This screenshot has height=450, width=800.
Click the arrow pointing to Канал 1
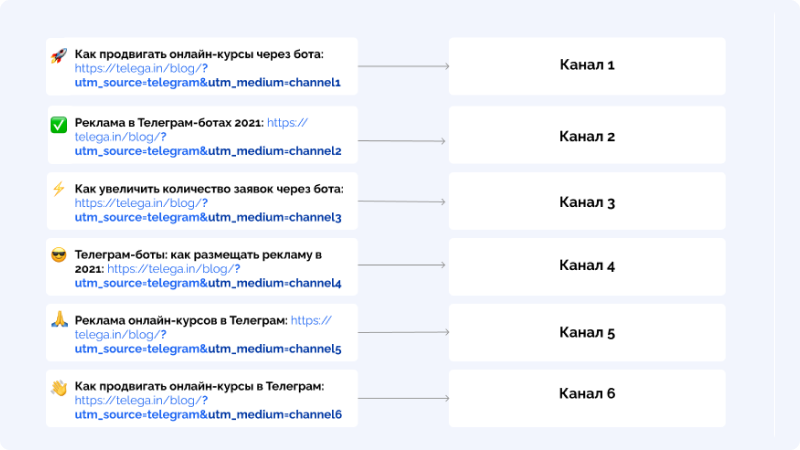pos(404,66)
